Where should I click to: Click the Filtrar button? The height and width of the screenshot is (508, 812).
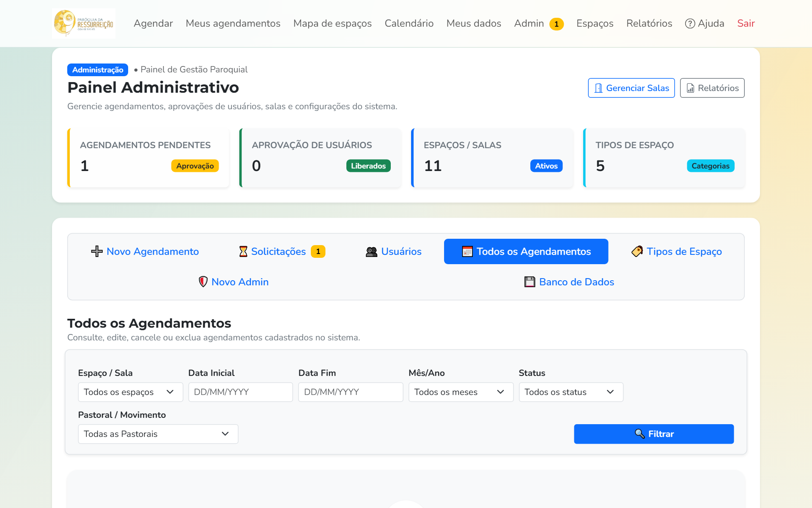[654, 434]
